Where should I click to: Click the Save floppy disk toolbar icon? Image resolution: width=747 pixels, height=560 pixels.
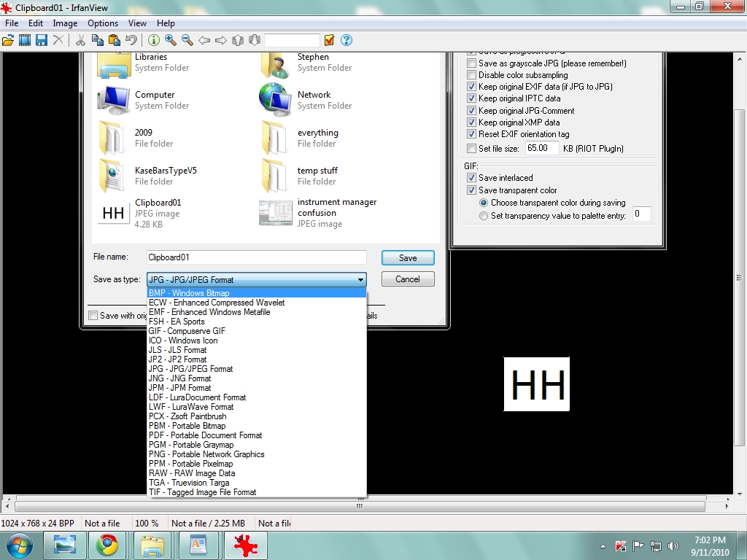click(x=42, y=41)
